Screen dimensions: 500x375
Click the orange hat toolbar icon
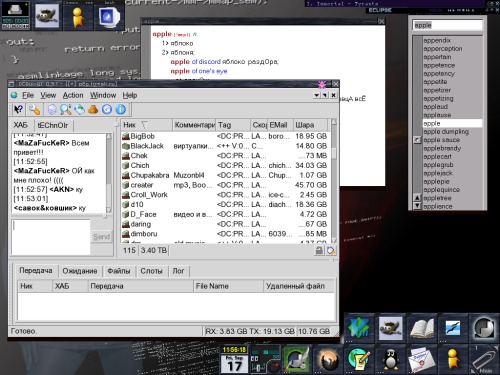(x=93, y=109)
